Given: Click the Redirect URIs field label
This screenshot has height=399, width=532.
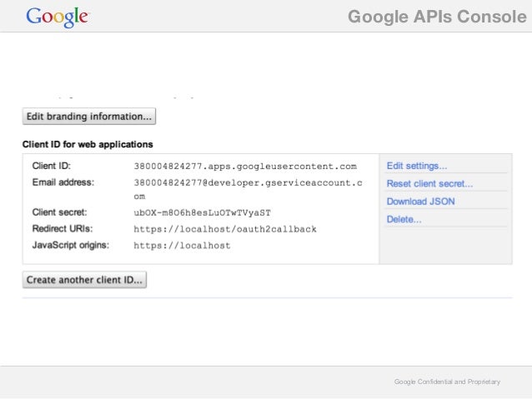Looking at the screenshot, I should coord(63,228).
